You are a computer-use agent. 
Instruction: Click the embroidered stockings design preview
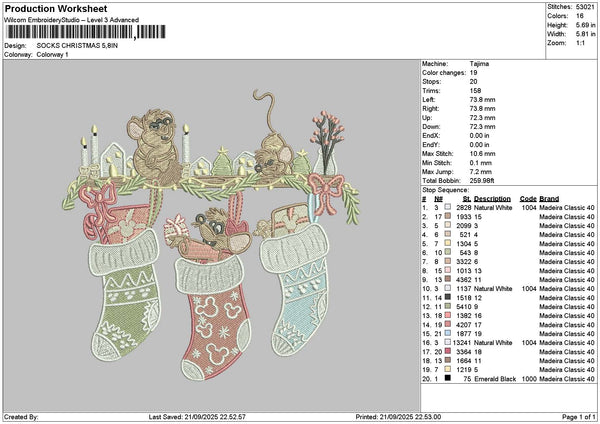211,235
